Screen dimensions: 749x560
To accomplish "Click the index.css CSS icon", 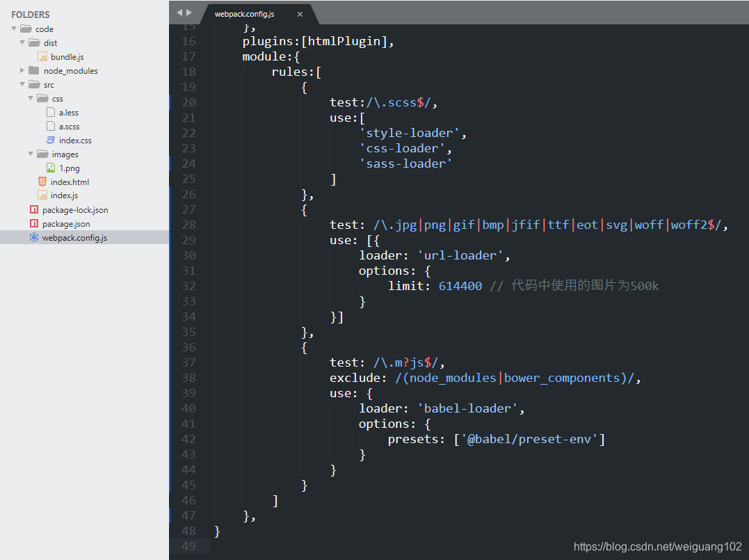I will click(51, 140).
